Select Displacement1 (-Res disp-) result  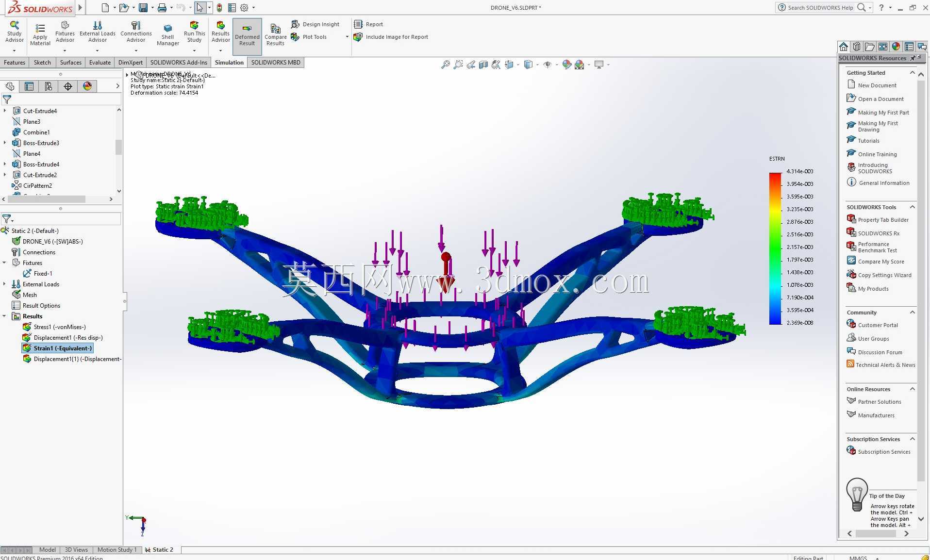tap(63, 338)
